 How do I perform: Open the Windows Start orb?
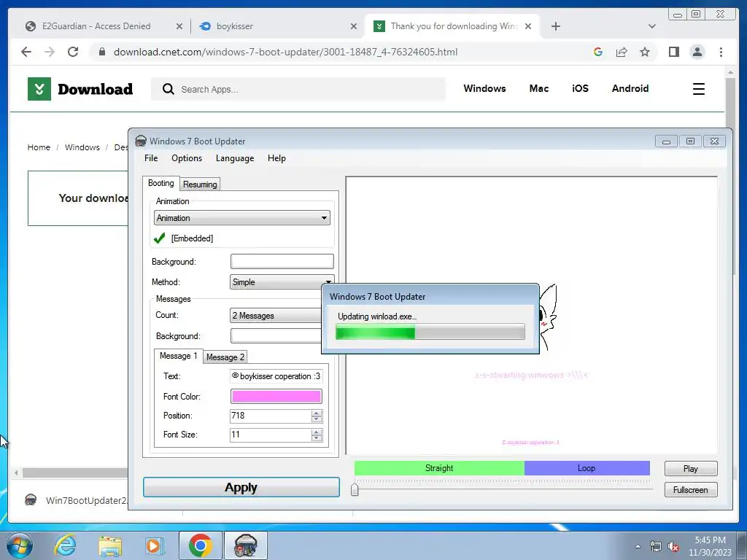pyautogui.click(x=20, y=545)
